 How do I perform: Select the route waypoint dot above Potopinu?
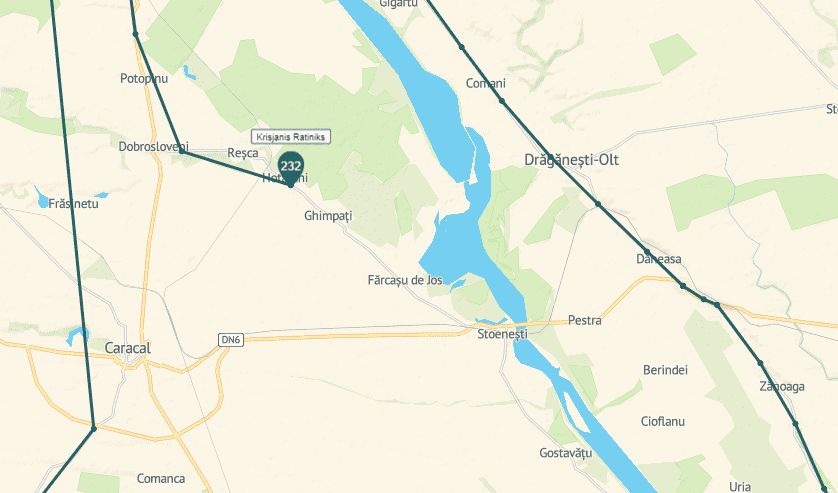click(135, 34)
